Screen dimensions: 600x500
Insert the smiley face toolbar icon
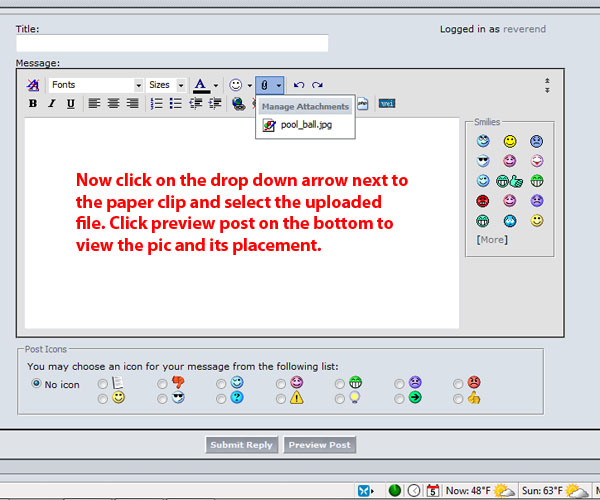point(235,85)
